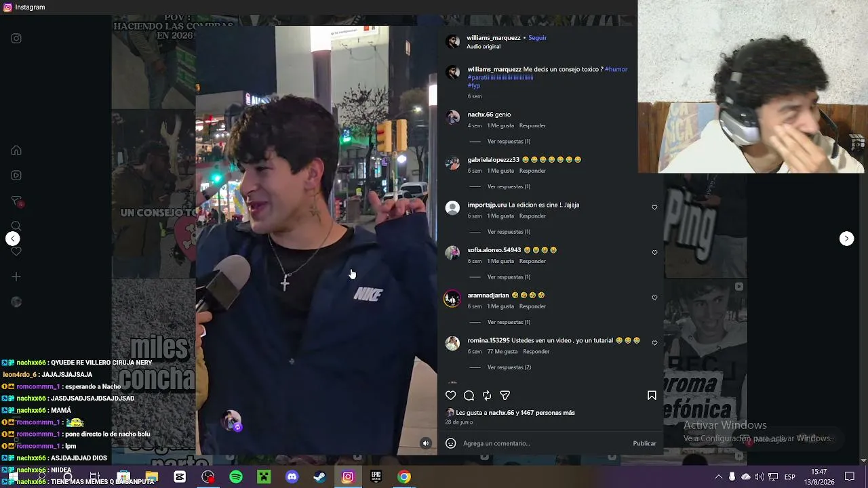This screenshot has height=488, width=868.
Task: Open the Windows notification center
Action: point(850,477)
